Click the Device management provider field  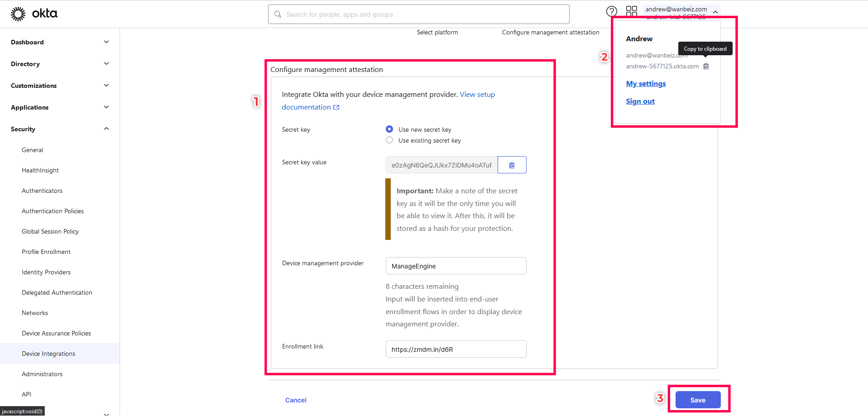pyautogui.click(x=456, y=266)
